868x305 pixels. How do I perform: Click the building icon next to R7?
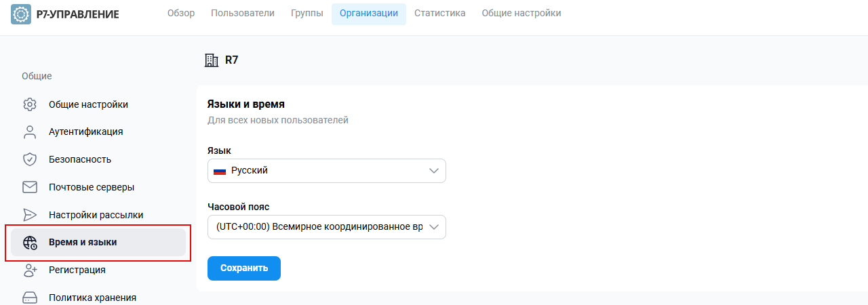(x=212, y=60)
